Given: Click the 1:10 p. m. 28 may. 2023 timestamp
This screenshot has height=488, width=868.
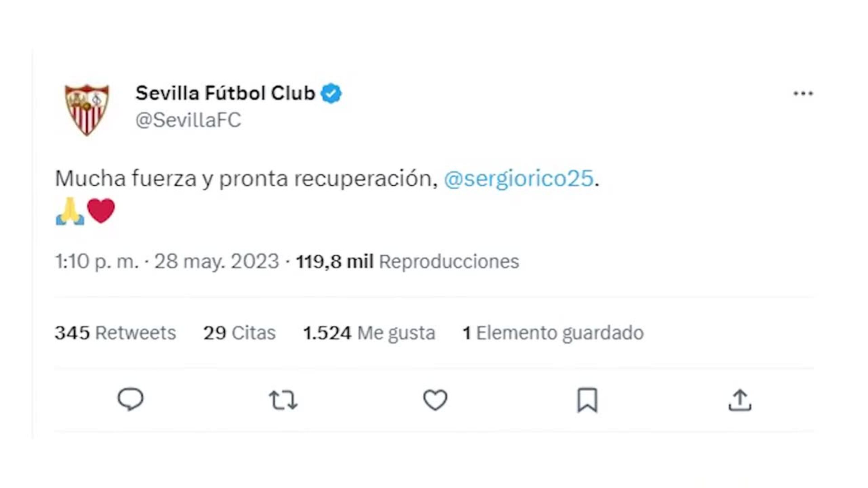Looking at the screenshot, I should click(167, 262).
